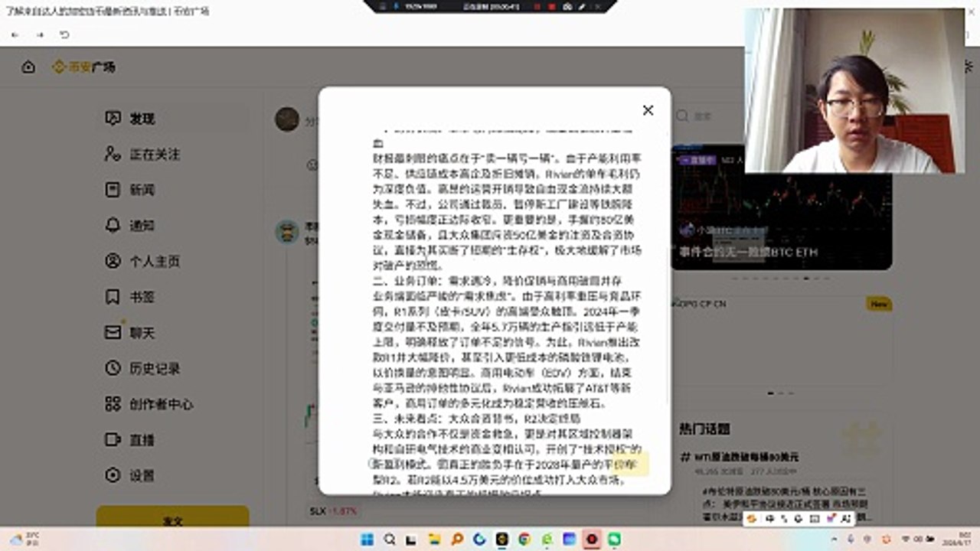Close the article popup dialog
This screenshot has width=980, height=551.
tap(648, 110)
